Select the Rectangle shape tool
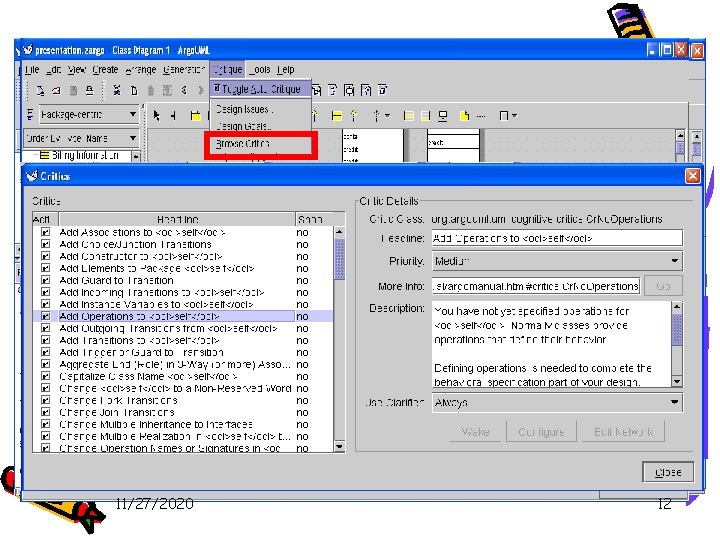Image resolution: width=720 pixels, height=540 pixels. pos(504,116)
